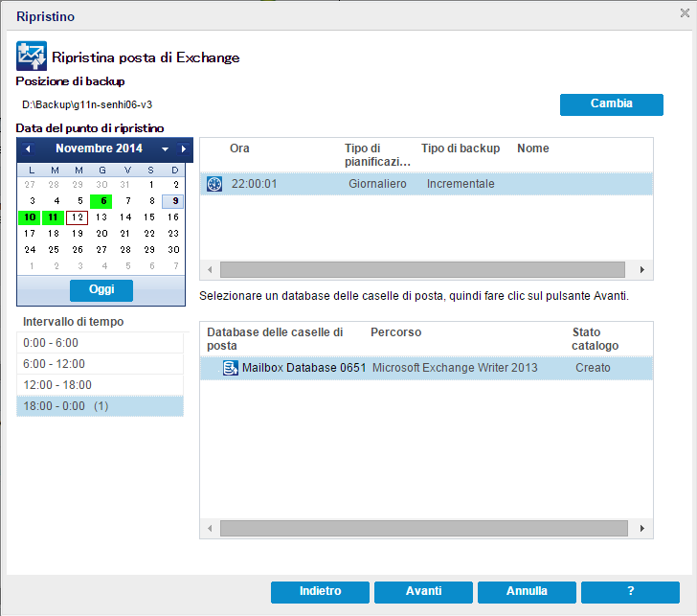Click the Cambia button
Image resolution: width=697 pixels, height=616 pixels.
(x=611, y=104)
